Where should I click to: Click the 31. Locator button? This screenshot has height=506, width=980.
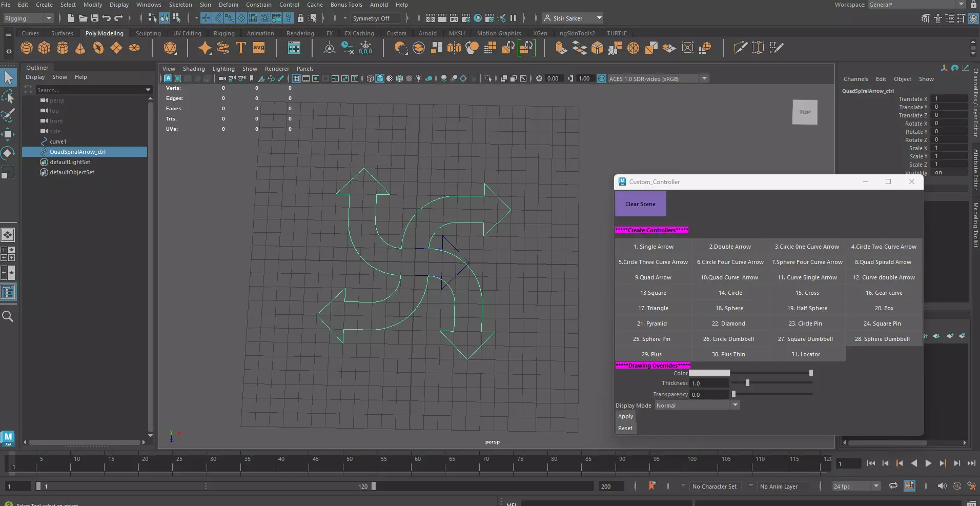(x=806, y=354)
